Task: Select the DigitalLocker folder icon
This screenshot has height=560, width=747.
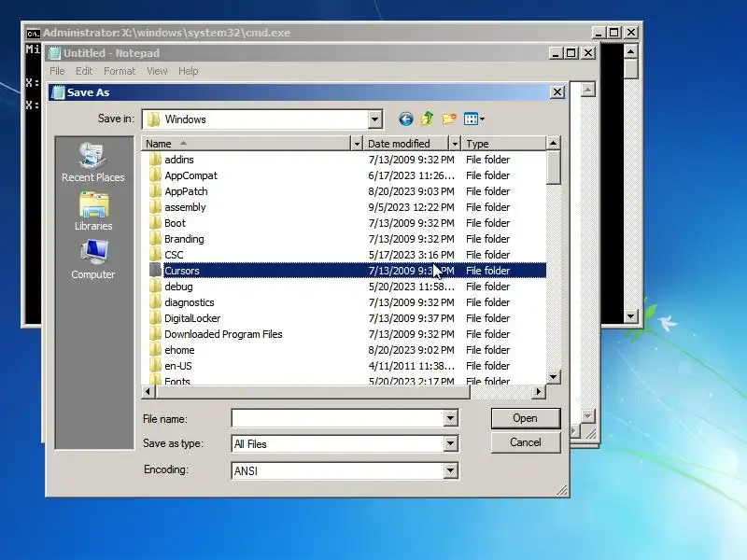Action: coord(155,318)
